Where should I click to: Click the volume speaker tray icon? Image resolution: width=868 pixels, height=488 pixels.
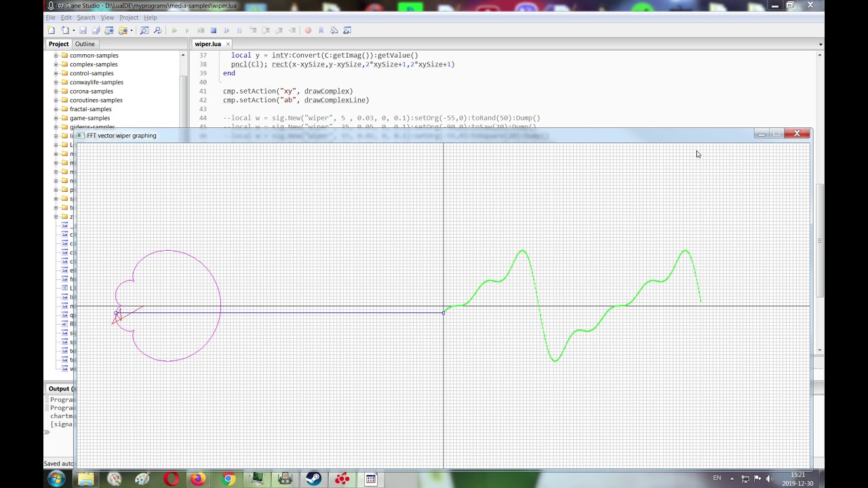770,479
